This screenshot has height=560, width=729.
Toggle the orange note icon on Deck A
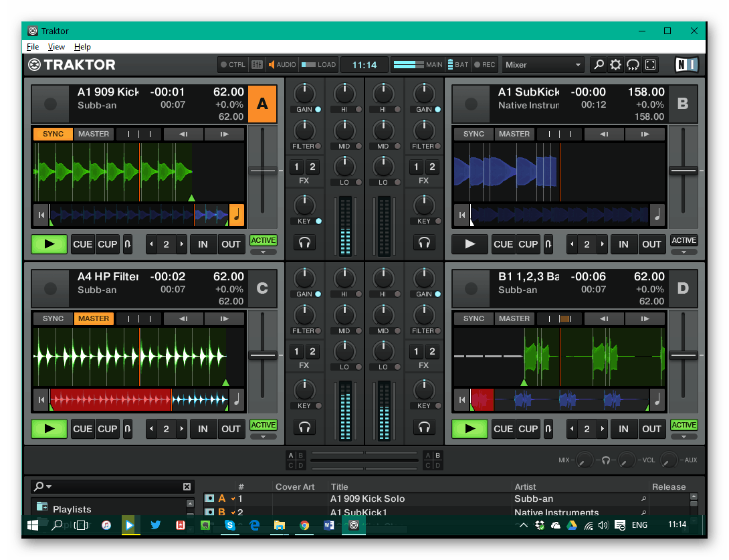pos(237,215)
